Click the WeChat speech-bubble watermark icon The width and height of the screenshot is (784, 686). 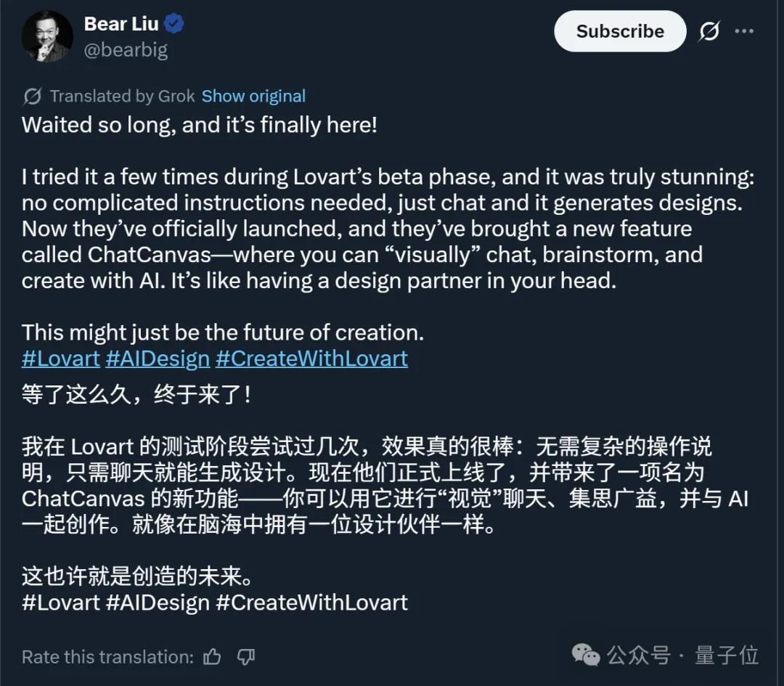click(x=586, y=655)
